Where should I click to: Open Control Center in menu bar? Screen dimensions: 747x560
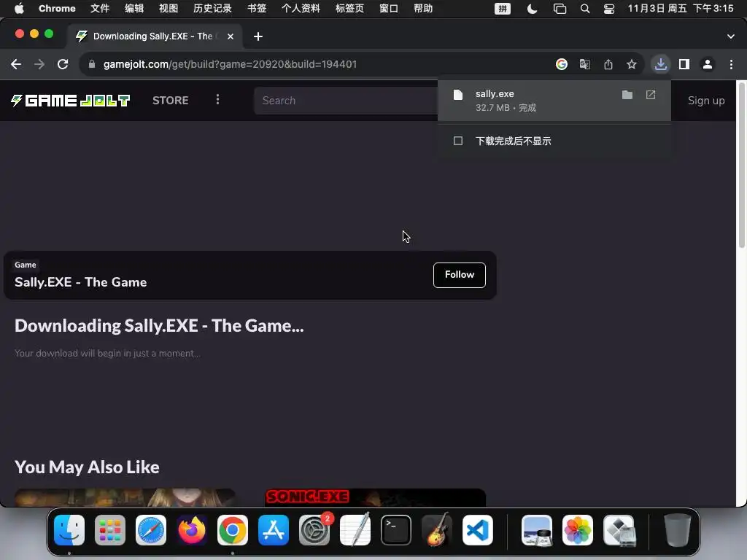pos(609,9)
